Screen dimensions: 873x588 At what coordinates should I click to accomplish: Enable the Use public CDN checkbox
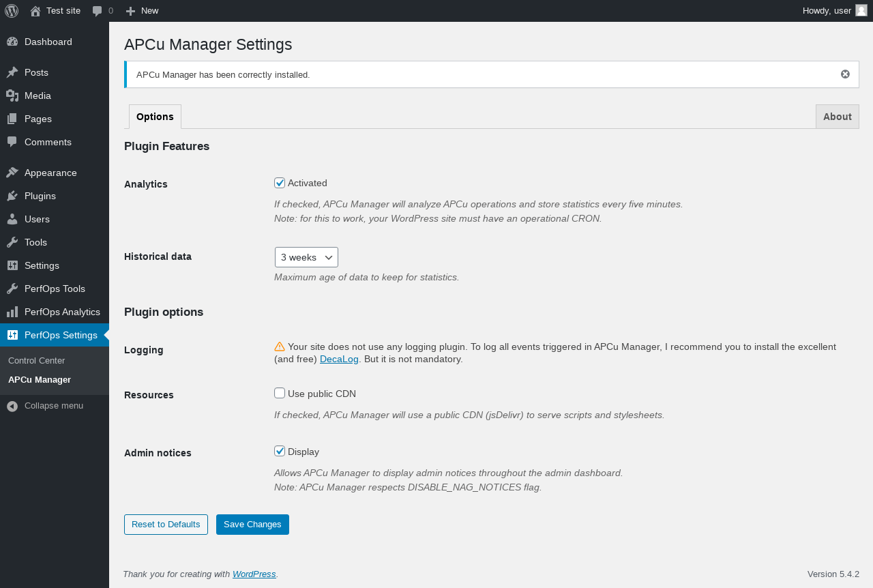click(x=280, y=393)
